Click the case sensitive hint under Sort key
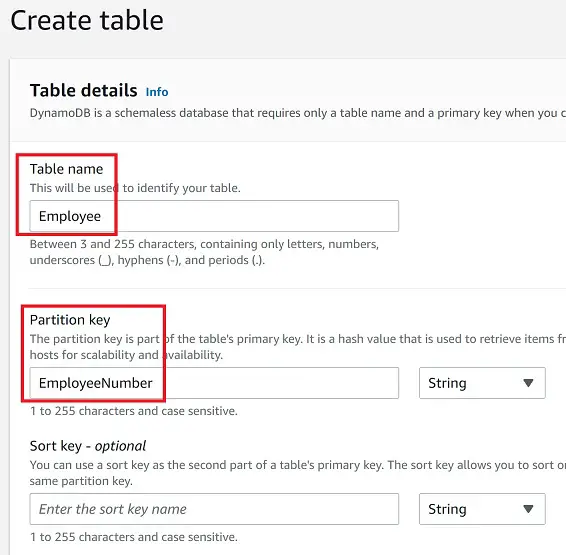The width and height of the screenshot is (566, 555). pos(134,537)
